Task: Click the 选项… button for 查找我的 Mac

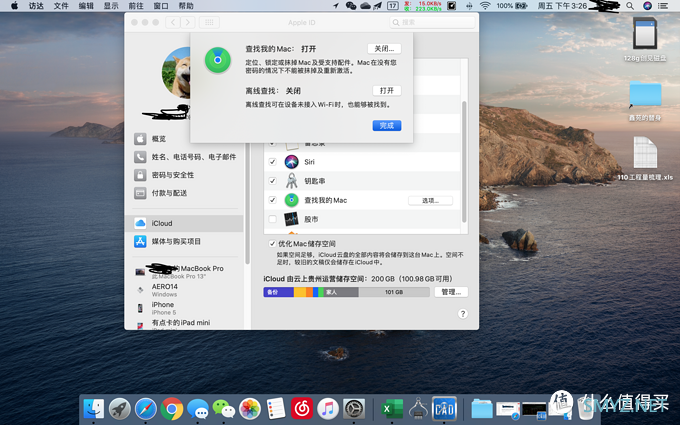Action: (x=430, y=200)
